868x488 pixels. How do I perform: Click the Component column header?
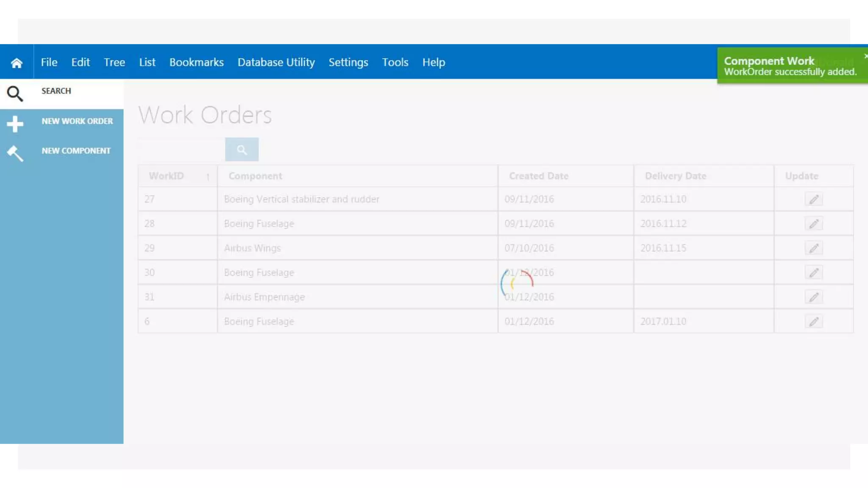255,176
